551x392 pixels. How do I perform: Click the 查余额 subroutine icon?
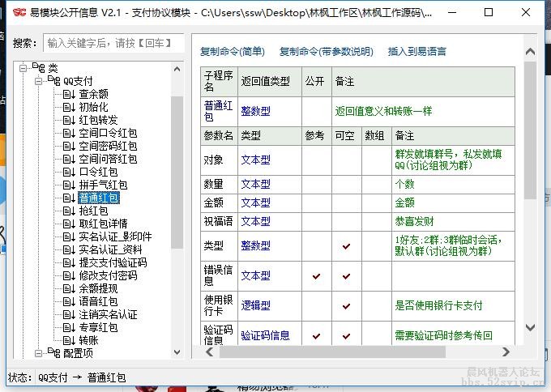pyautogui.click(x=69, y=94)
